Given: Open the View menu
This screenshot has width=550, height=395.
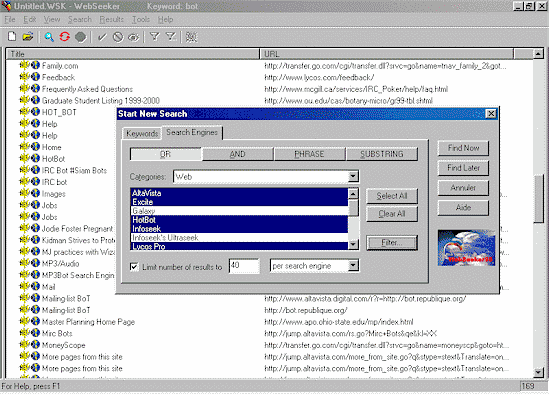Looking at the screenshot, I should tap(52, 19).
